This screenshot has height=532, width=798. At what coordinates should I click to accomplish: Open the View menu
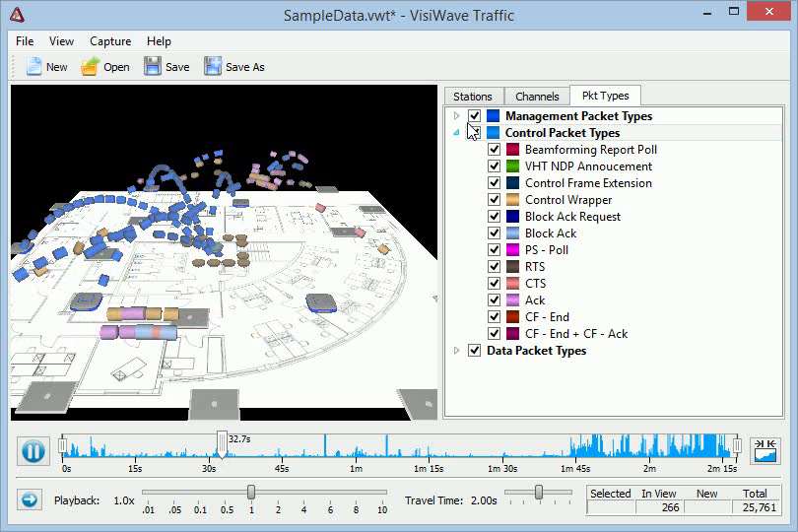tap(62, 41)
